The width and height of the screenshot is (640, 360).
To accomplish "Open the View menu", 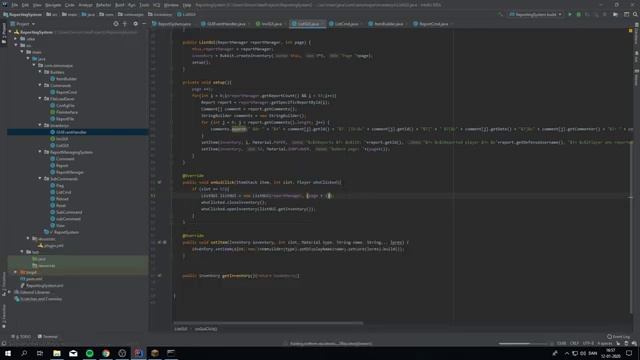I will coord(37,5).
